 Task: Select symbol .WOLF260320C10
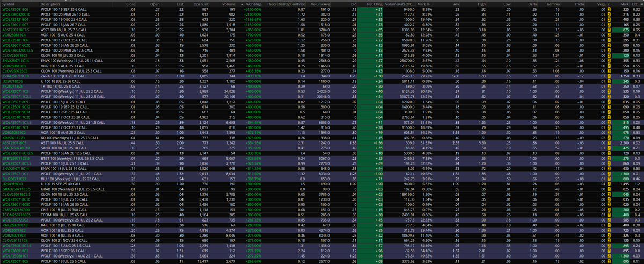[15, 14]
